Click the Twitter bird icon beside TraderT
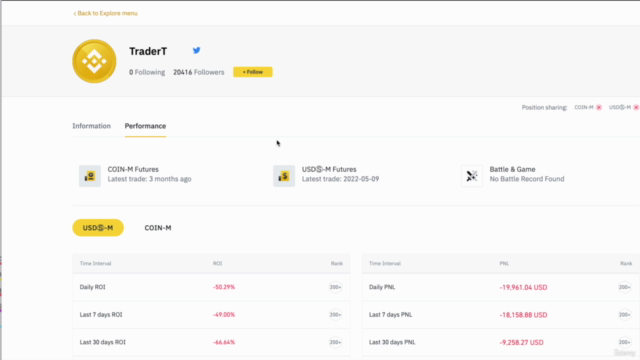This screenshot has width=640, height=360. 196,50
